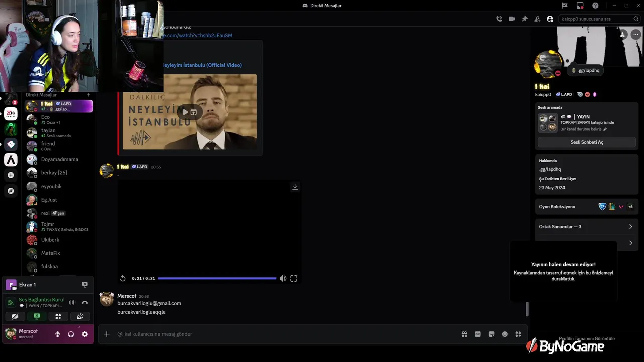Open the EgJust direct message
Screen dimensions: 644x362
59,200
